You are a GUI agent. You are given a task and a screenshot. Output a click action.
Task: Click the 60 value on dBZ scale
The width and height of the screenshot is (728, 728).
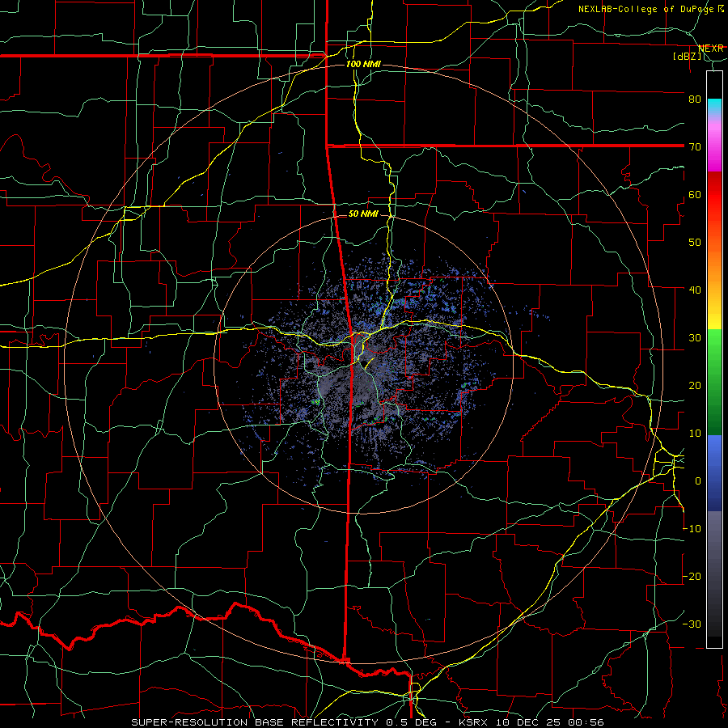(695, 194)
